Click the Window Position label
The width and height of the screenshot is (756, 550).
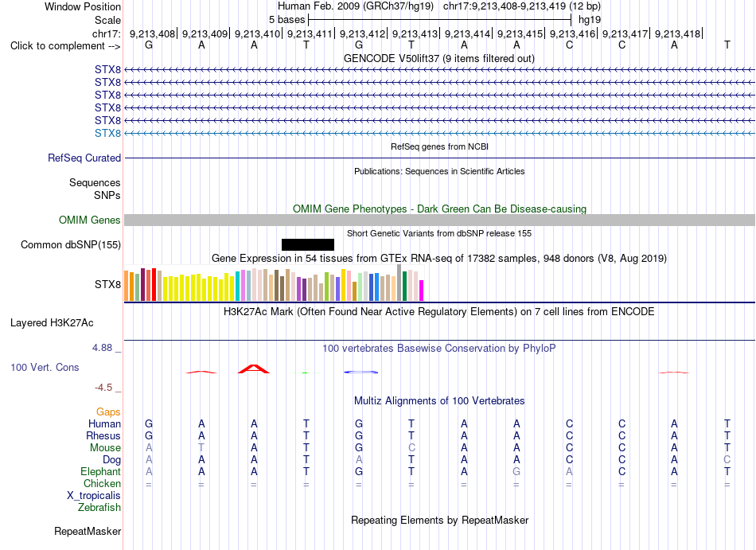pyautogui.click(x=83, y=6)
